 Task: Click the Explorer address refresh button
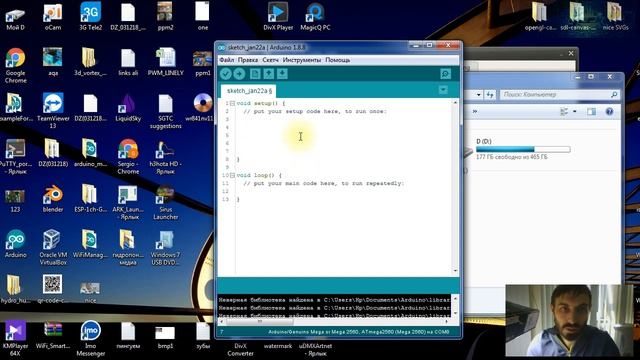[x=490, y=95]
